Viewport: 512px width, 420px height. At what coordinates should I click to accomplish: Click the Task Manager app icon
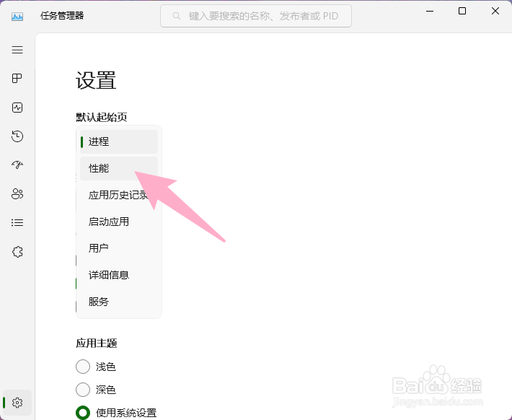17,16
